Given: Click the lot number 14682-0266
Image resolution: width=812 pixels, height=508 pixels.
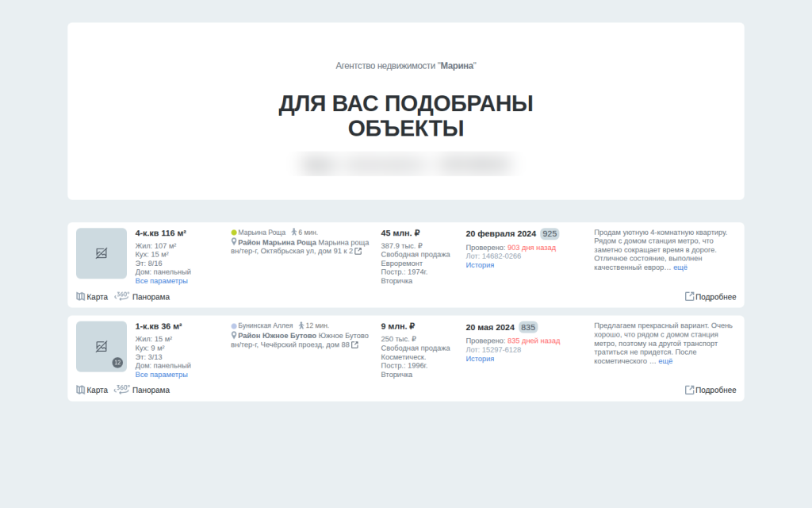Looking at the screenshot, I should (501, 256).
